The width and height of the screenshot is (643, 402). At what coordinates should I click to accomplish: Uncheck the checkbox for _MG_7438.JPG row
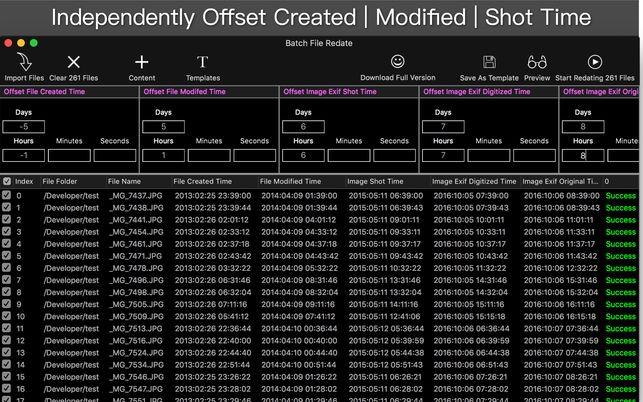(x=7, y=207)
